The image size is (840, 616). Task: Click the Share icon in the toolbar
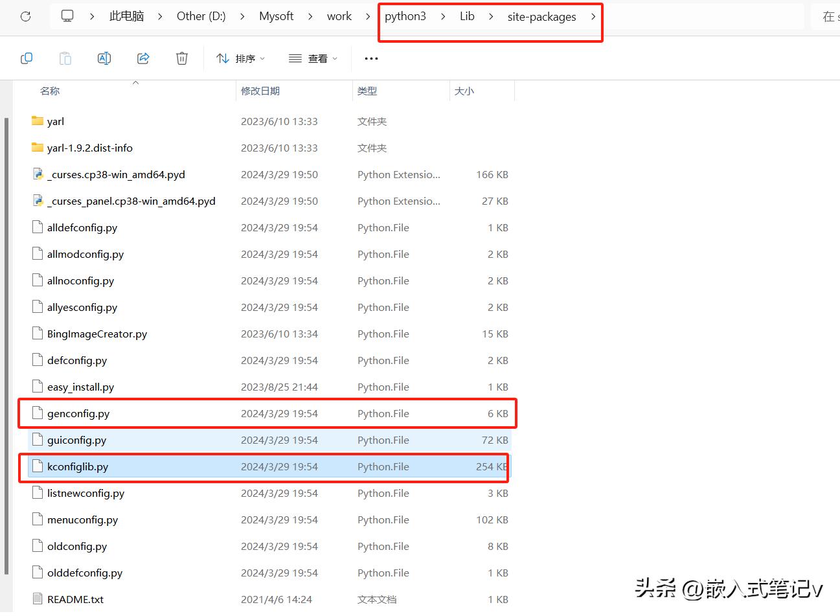click(x=142, y=58)
